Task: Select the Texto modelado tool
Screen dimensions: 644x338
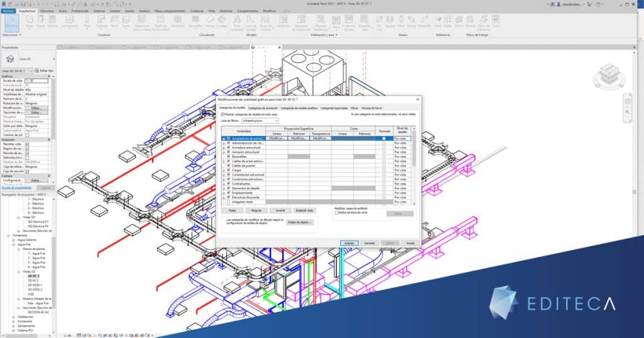Action: point(236,23)
